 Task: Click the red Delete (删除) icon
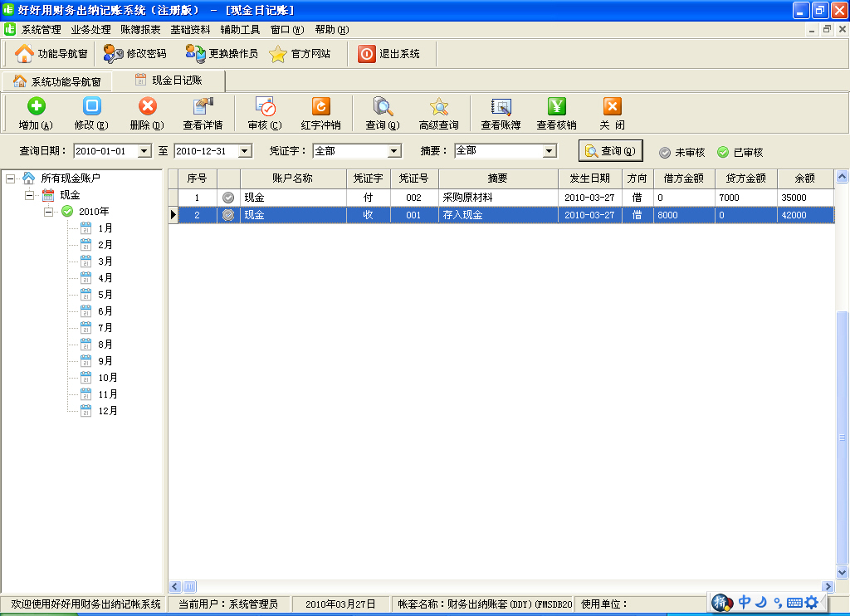[147, 106]
